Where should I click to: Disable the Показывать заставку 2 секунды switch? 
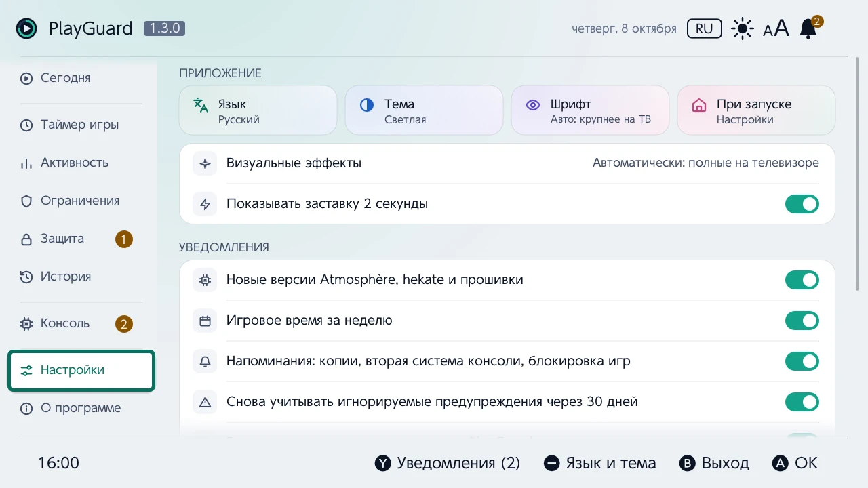click(x=802, y=204)
